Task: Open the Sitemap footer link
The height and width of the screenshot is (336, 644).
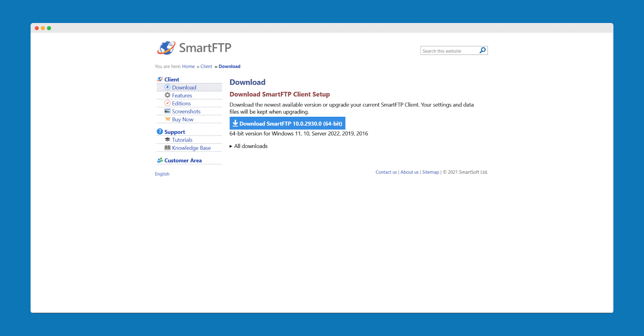Action: pyautogui.click(x=431, y=172)
